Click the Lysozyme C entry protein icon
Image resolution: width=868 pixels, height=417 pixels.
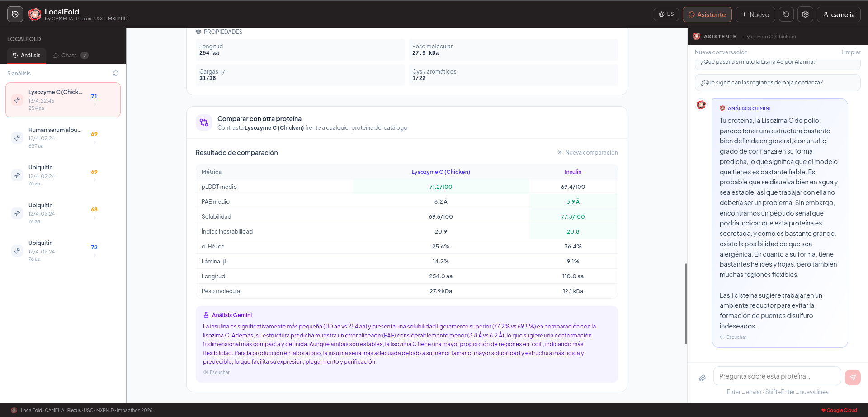click(17, 100)
